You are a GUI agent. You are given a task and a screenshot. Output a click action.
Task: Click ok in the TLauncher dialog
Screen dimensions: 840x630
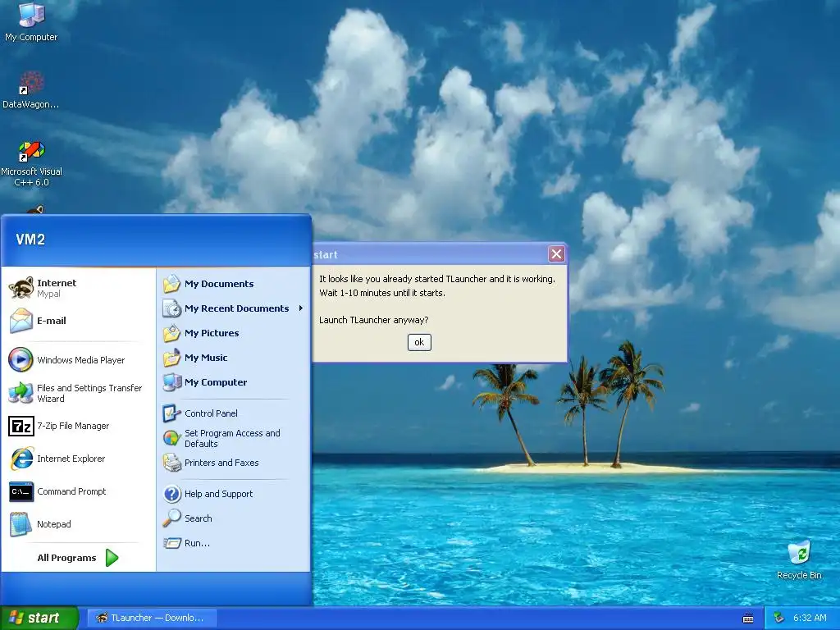click(419, 342)
